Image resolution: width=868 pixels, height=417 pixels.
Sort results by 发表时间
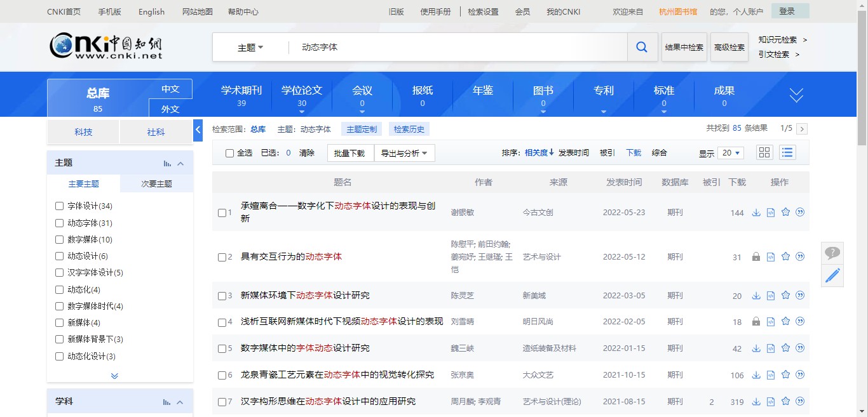[574, 152]
